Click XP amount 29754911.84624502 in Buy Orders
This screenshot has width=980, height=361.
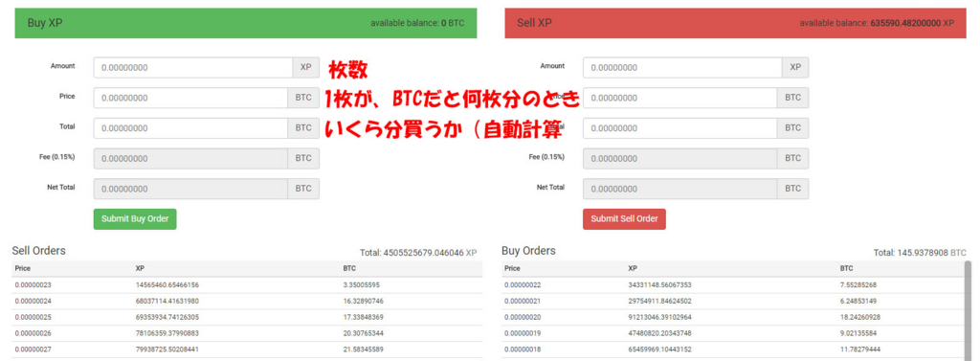click(x=659, y=301)
